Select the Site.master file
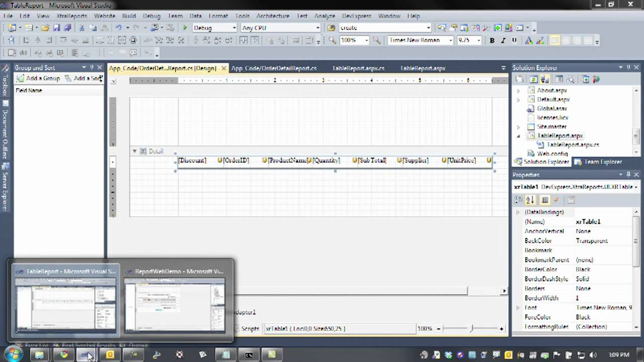The height and width of the screenshot is (362, 644). tap(551, 127)
